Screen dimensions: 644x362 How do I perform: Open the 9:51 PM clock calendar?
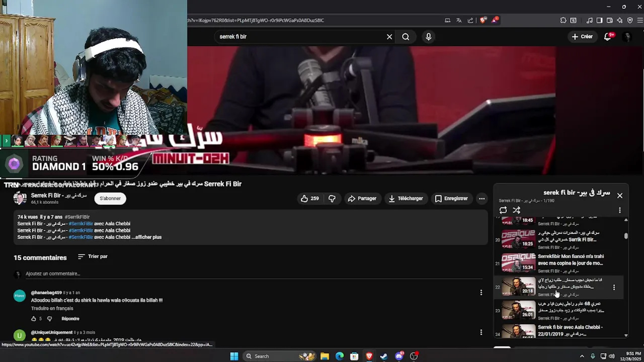(630, 356)
